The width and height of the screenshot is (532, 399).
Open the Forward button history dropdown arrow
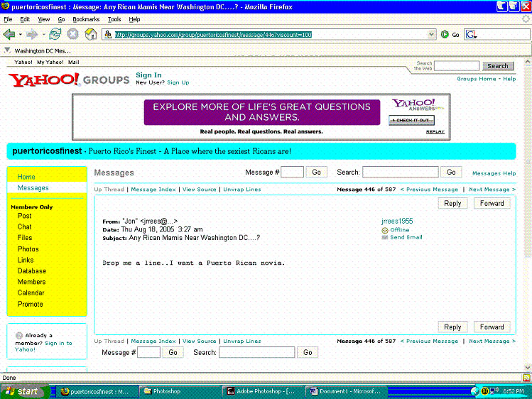(x=43, y=35)
